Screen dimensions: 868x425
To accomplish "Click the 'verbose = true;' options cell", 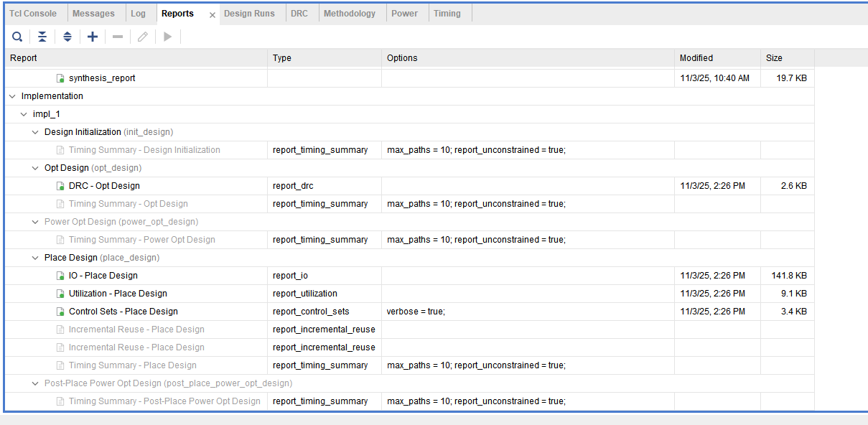I will (x=528, y=312).
